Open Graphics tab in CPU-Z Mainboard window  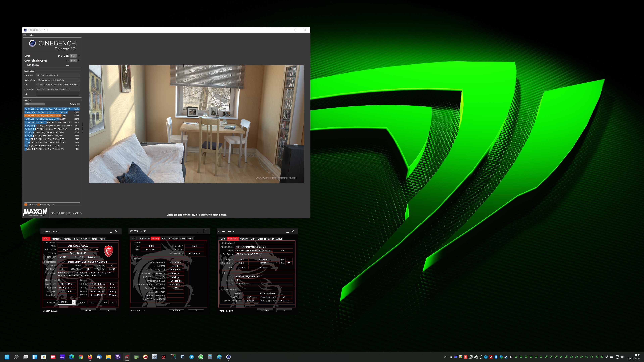[x=262, y=239]
